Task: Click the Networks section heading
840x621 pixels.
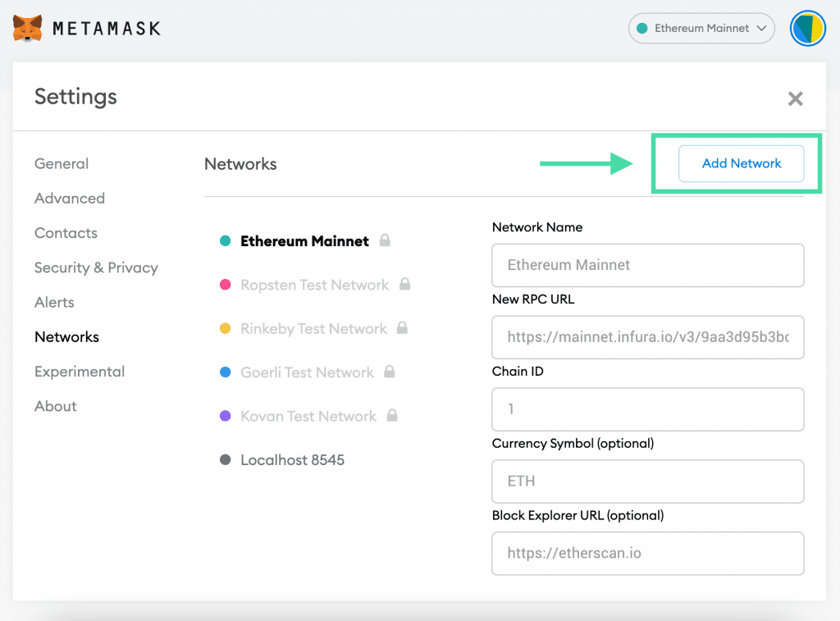Action: [240, 164]
